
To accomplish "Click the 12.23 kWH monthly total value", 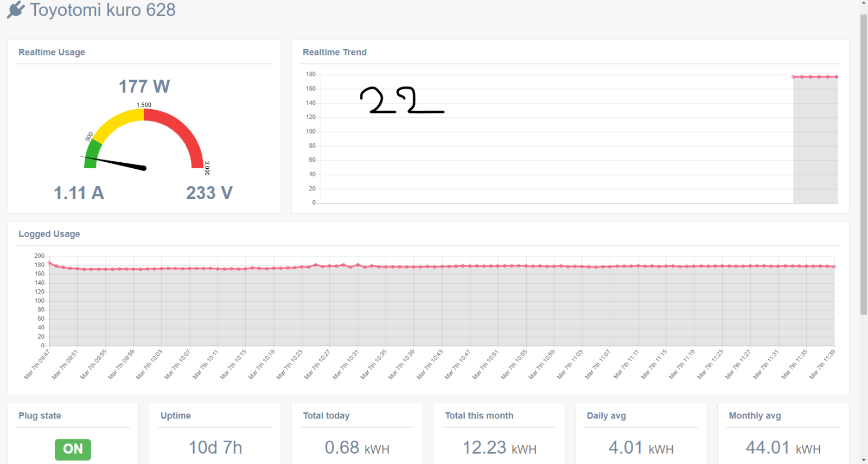I will pos(499,448).
